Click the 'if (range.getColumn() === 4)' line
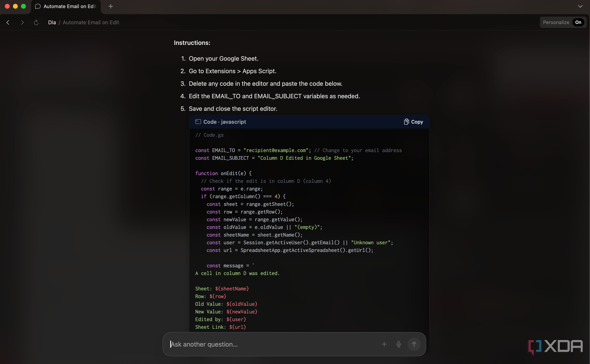 (243, 196)
